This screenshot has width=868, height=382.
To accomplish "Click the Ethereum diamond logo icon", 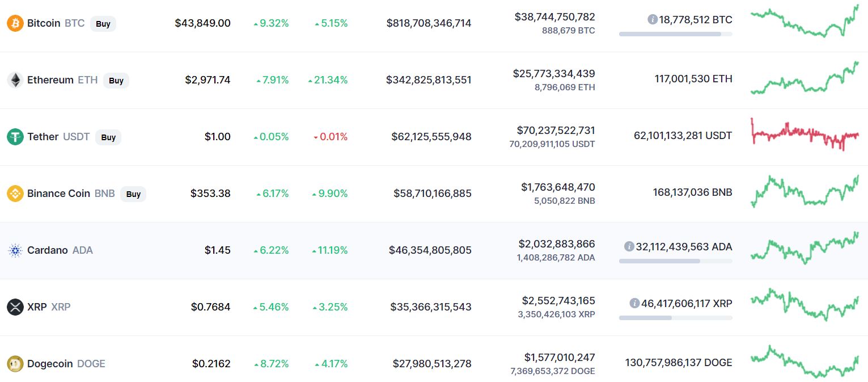I will 15,80.
